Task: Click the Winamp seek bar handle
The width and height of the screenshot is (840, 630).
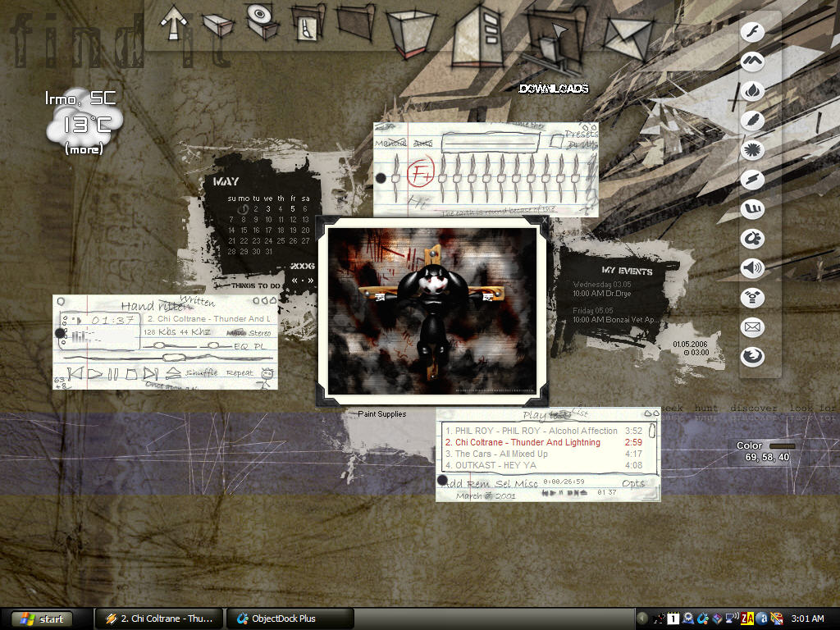Action: click(x=173, y=358)
